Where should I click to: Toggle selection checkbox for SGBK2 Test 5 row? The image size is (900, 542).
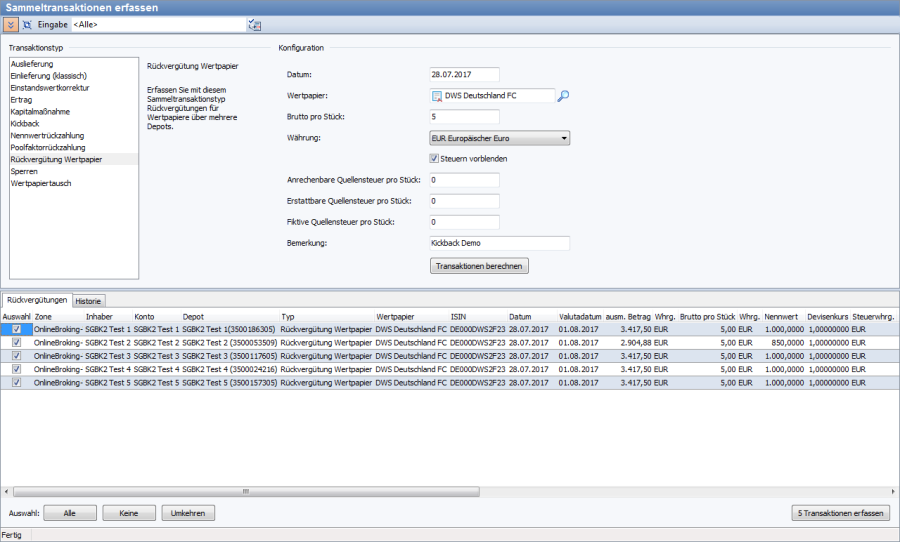point(16,381)
